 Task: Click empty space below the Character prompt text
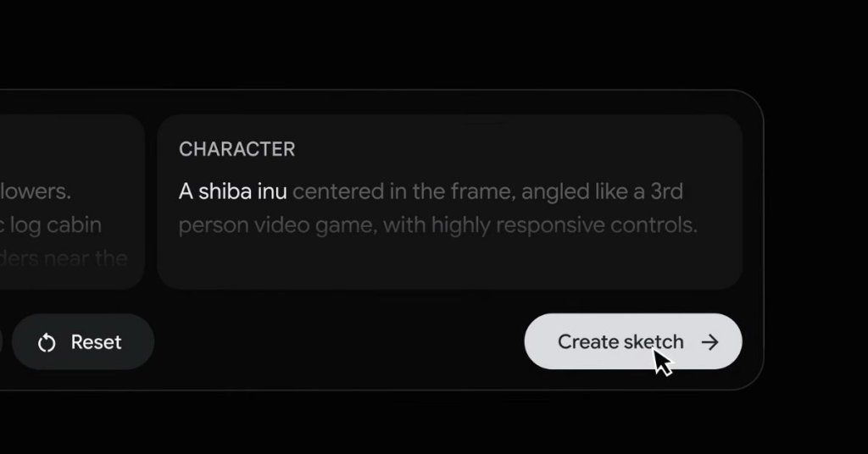(x=449, y=263)
